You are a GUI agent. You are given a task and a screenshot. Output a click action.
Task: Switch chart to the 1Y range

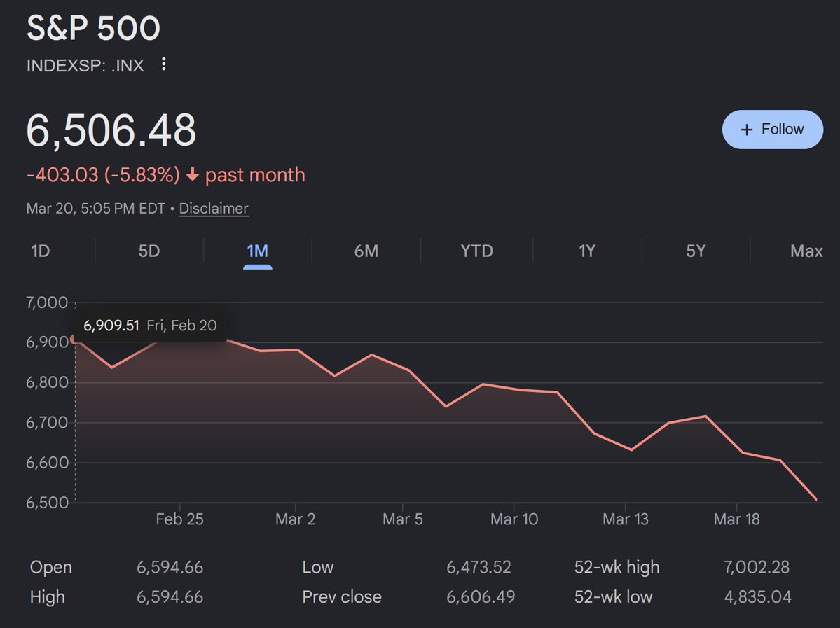(587, 251)
